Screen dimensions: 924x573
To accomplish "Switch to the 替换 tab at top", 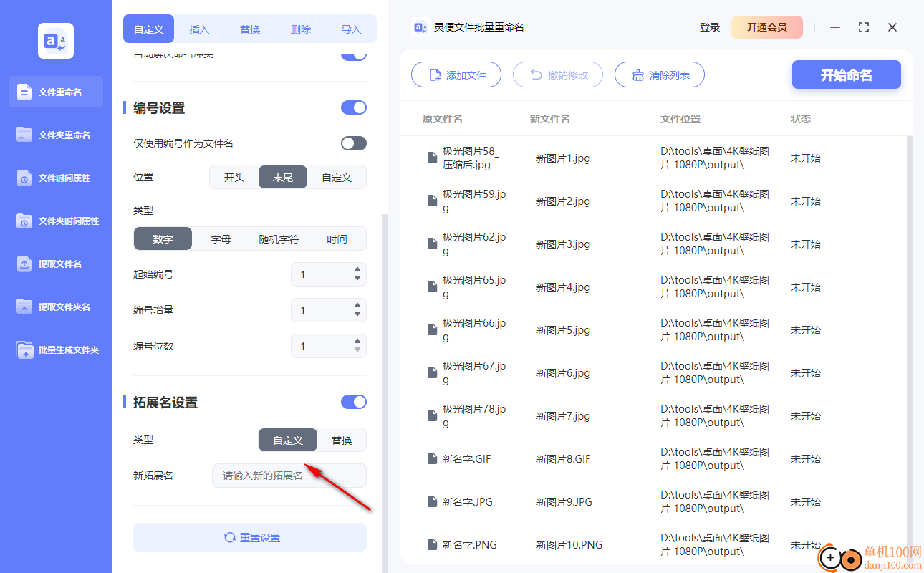I will tap(250, 29).
